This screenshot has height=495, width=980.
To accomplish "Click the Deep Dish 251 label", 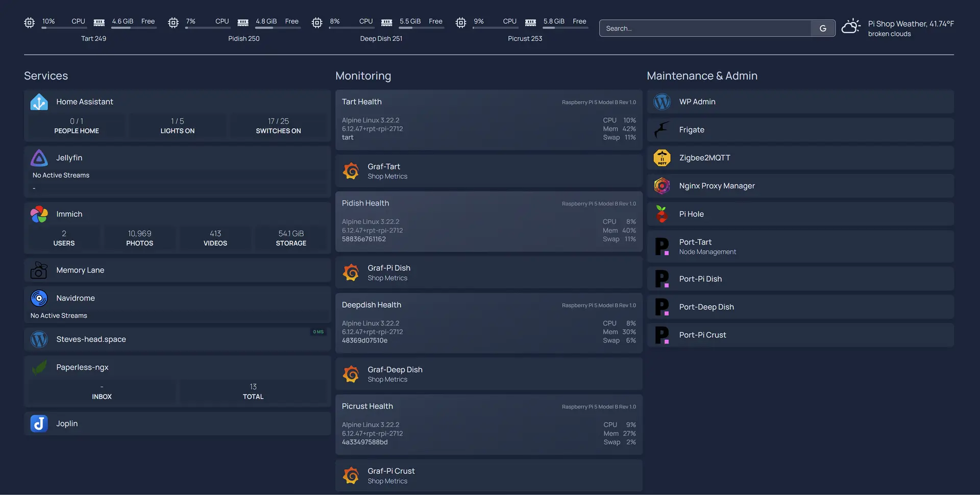I will point(381,39).
